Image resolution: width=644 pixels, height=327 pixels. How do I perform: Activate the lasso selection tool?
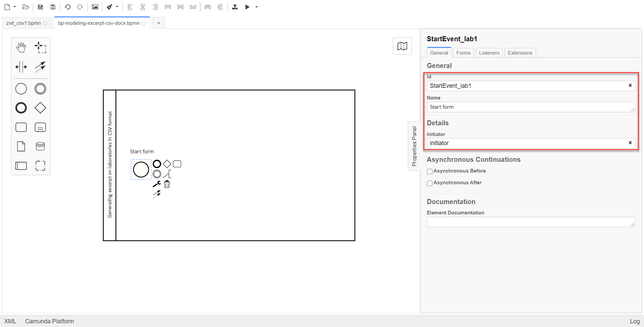(40, 48)
